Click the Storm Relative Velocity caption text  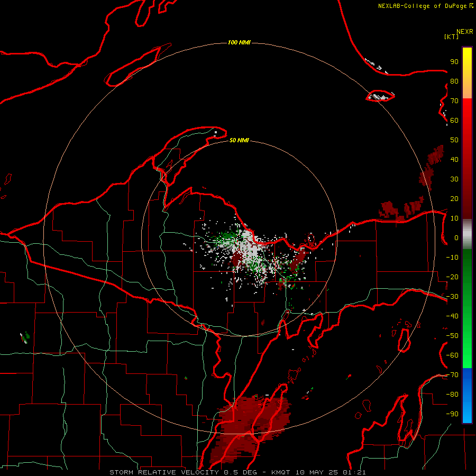pos(237,472)
